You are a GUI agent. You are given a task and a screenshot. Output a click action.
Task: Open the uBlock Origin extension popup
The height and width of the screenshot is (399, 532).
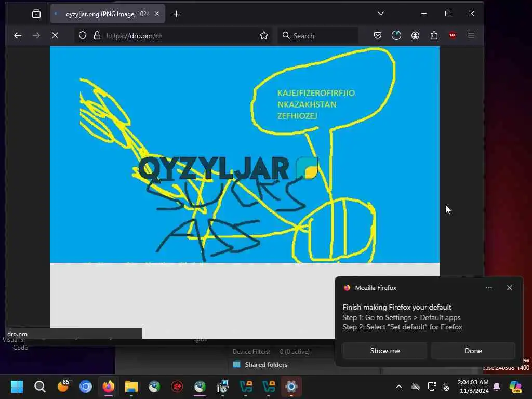[453, 35]
